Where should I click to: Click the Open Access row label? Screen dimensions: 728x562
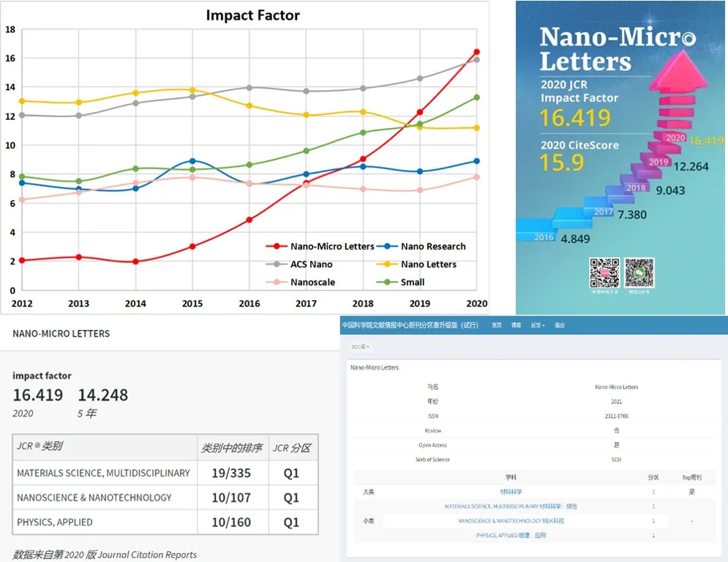[432, 445]
